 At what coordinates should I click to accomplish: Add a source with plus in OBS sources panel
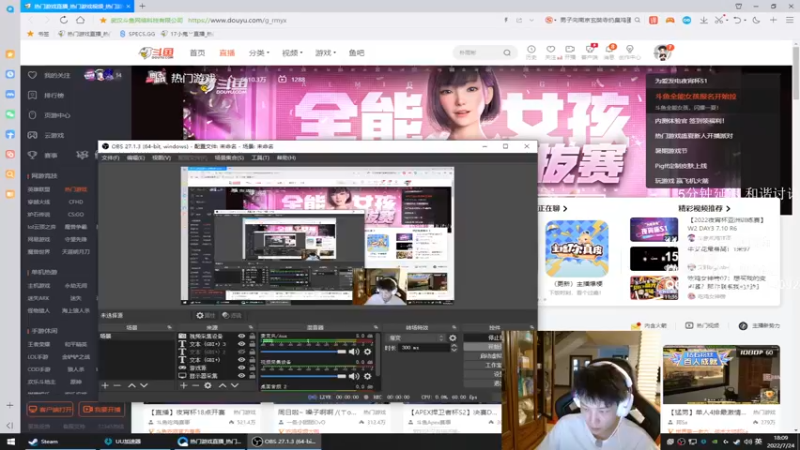coord(184,386)
